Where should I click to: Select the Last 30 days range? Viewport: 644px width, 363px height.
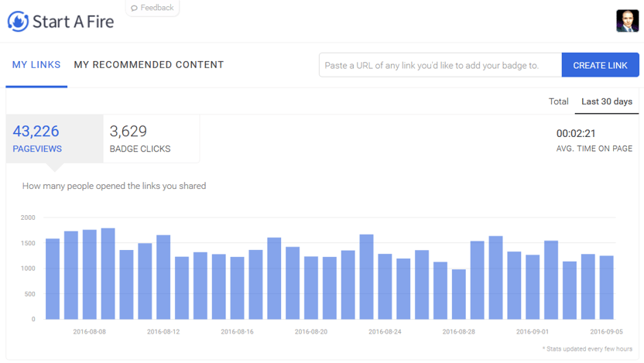click(607, 101)
